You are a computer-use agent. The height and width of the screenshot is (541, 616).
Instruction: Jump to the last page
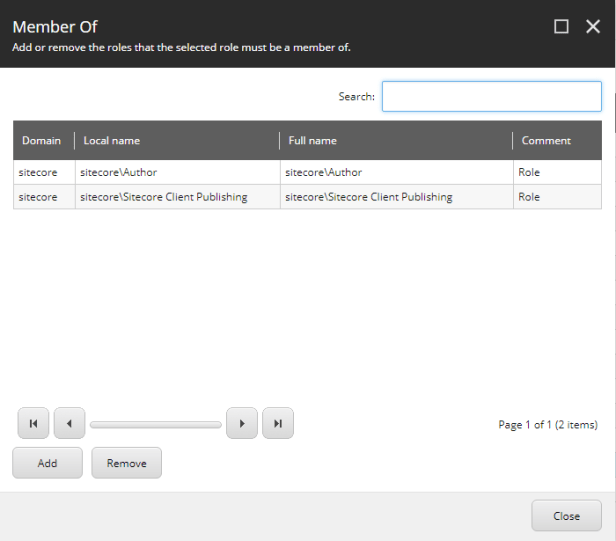coord(278,424)
